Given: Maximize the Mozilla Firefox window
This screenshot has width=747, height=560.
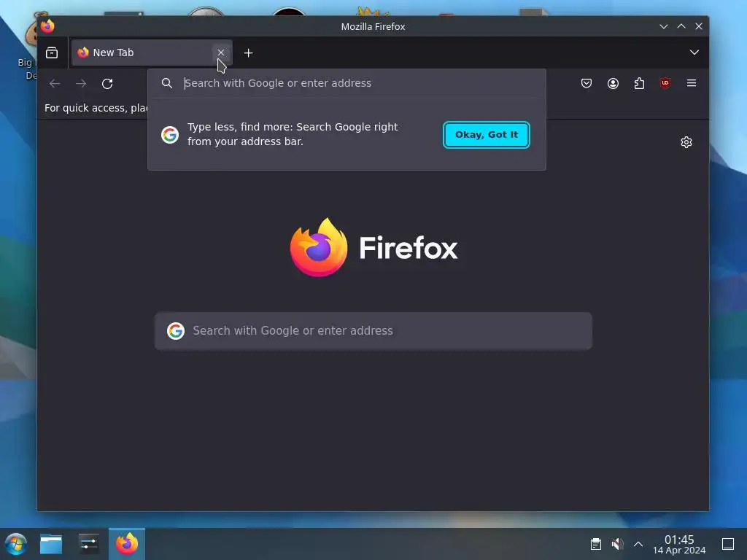Looking at the screenshot, I should click(681, 27).
